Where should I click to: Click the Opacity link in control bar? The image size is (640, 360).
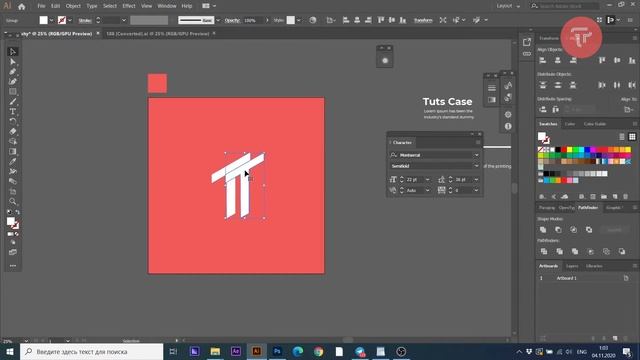click(x=232, y=20)
